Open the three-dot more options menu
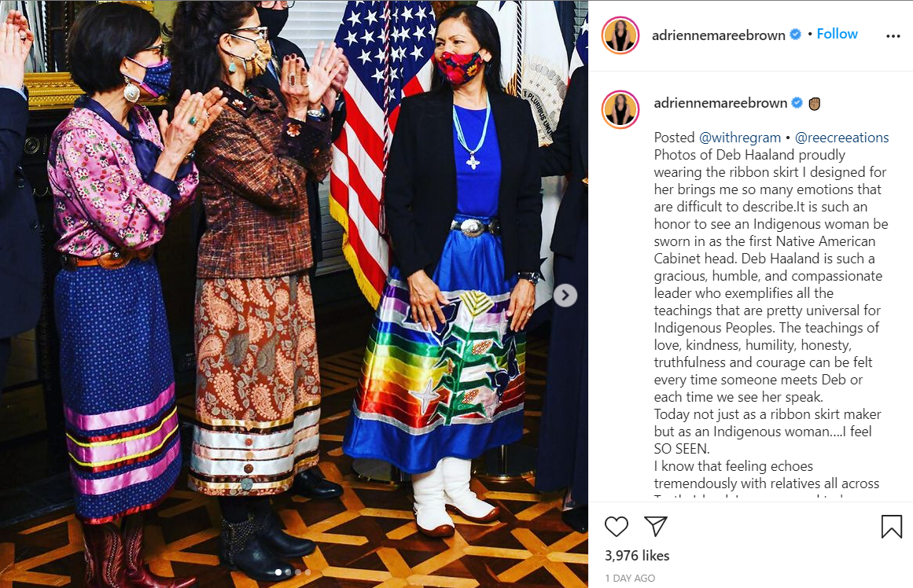This screenshot has height=588, width=913. (x=893, y=36)
